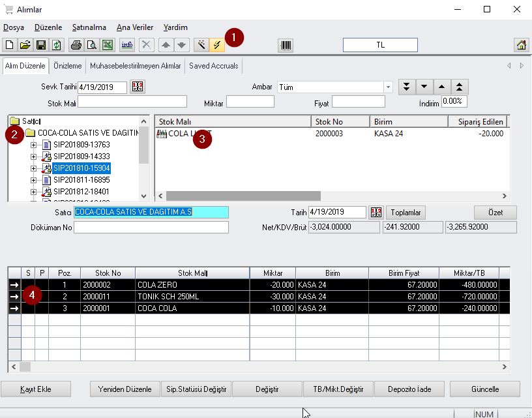Click the upper item list horizontal scrollbar thumb
Screen dimensions: 532x418
click(243, 196)
